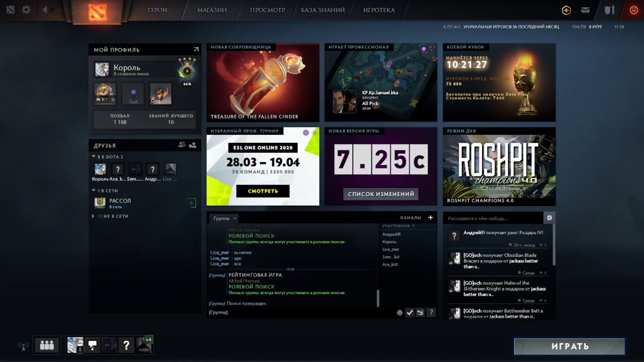
Task: Select Sem...kzt in channel participants list
Action: point(391,257)
